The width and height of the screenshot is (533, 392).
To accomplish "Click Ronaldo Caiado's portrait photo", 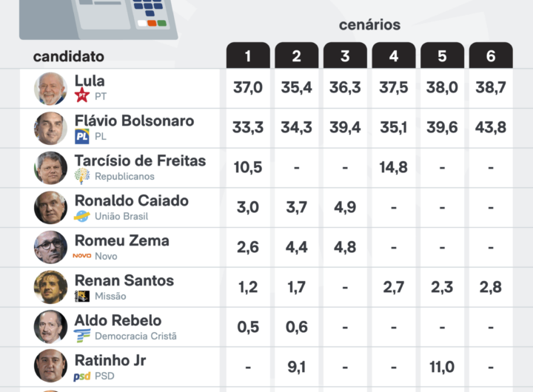I will pos(50,208).
